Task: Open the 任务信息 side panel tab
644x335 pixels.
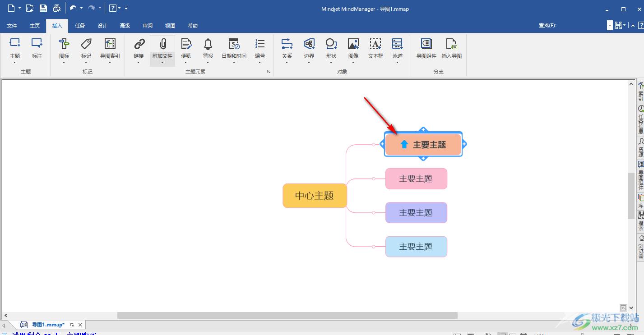Action: click(x=641, y=120)
